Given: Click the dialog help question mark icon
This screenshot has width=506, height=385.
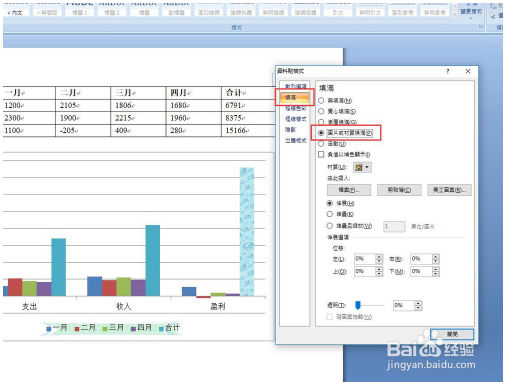Looking at the screenshot, I should (x=448, y=71).
